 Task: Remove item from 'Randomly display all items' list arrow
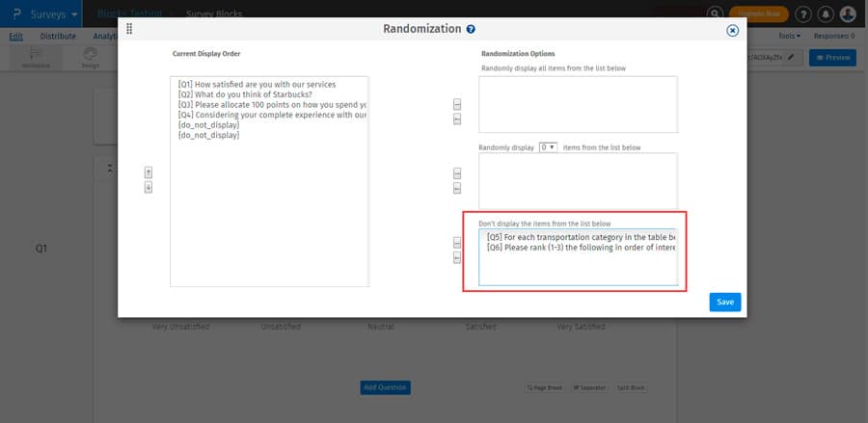point(457,119)
